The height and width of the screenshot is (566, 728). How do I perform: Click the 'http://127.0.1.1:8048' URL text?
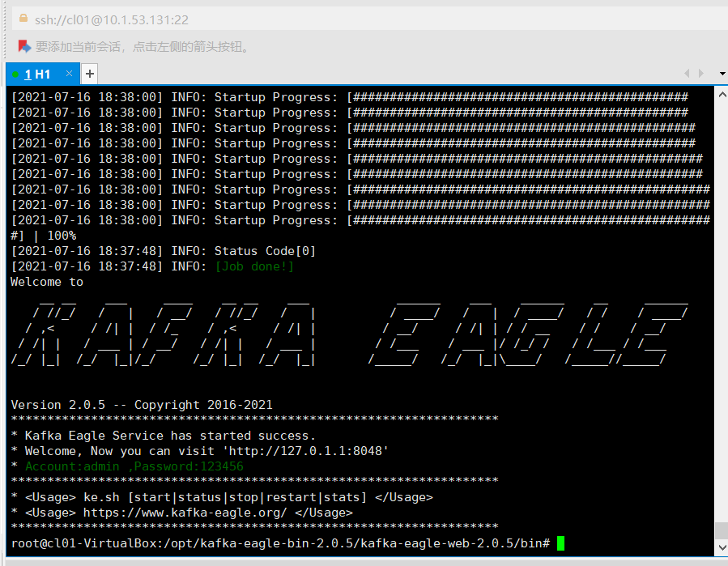coord(306,451)
